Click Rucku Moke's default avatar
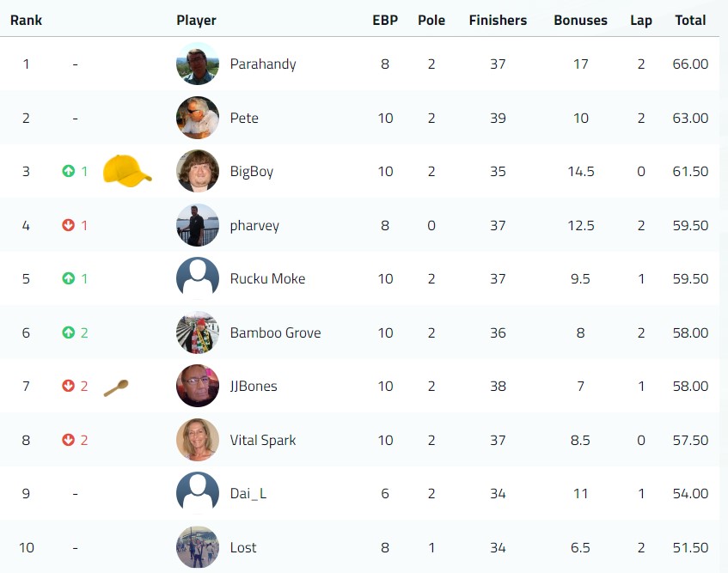 click(198, 278)
